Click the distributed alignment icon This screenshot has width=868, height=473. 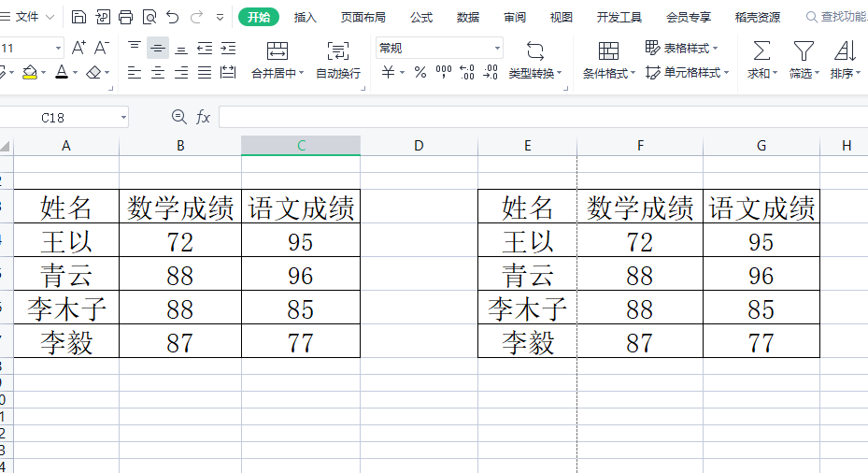[228, 72]
